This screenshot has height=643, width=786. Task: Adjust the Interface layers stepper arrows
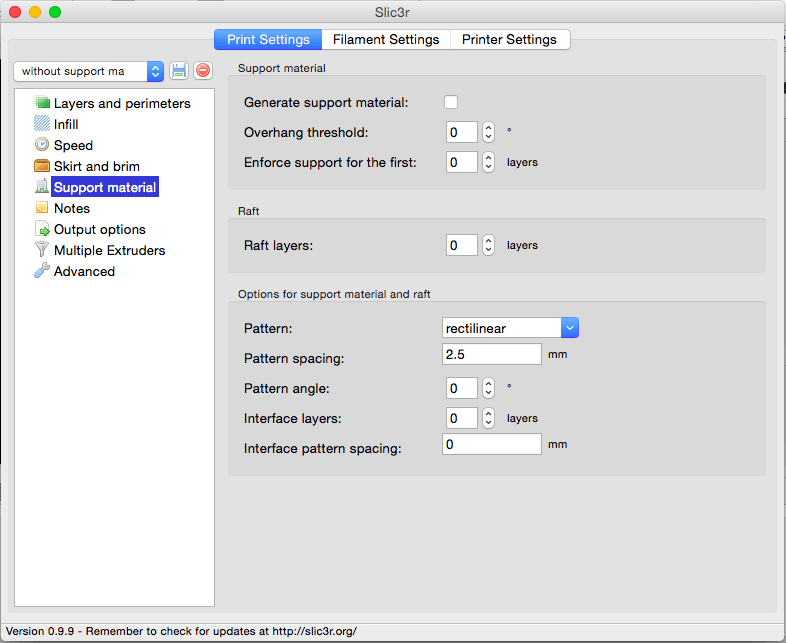(488, 418)
